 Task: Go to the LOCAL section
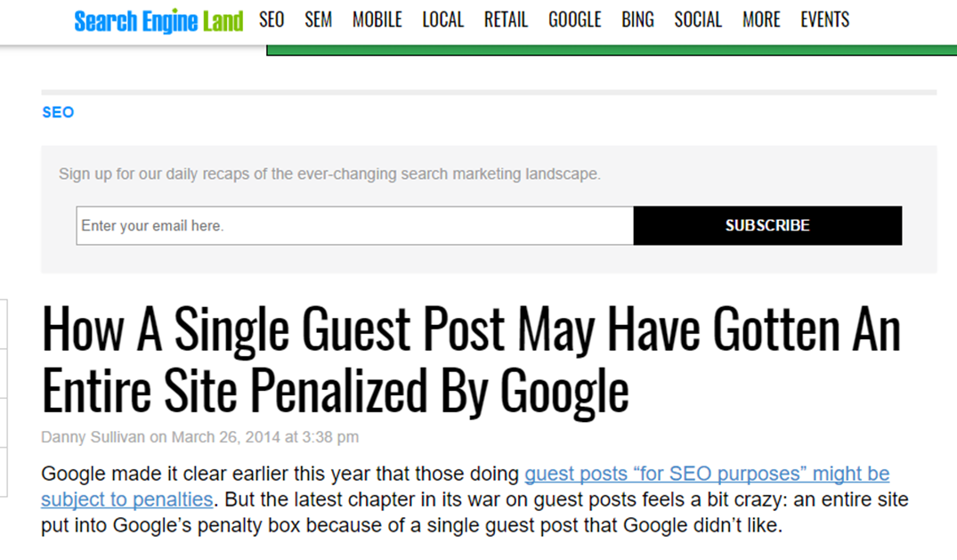tap(443, 20)
